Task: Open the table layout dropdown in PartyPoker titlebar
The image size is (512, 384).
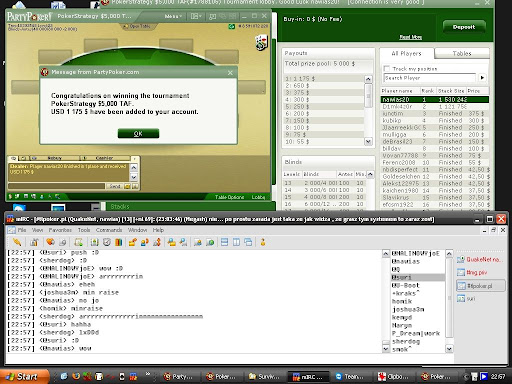Action: (195, 16)
